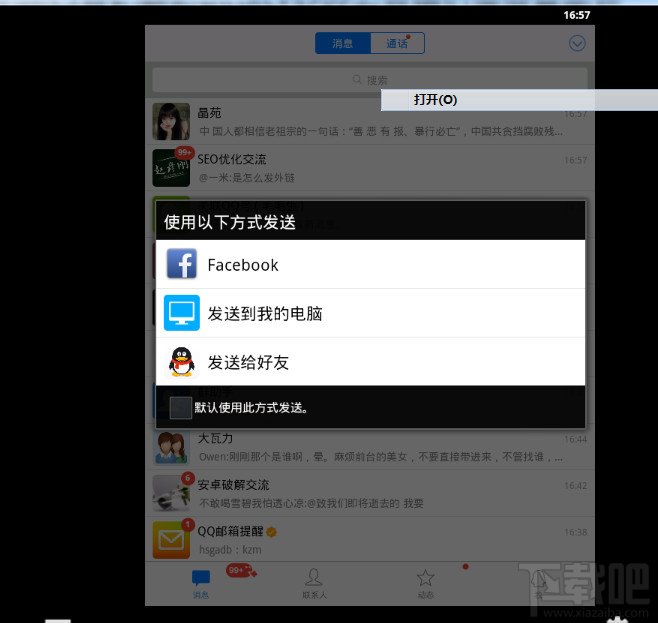The height and width of the screenshot is (623, 658).
Task: Open the 晶苑 chat title
Action: [209, 113]
